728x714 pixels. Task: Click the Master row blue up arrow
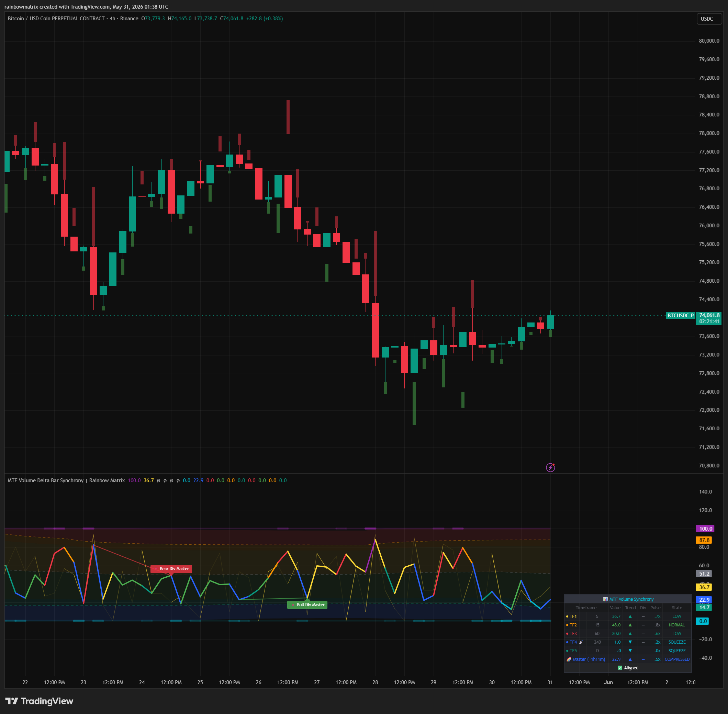tap(630, 659)
